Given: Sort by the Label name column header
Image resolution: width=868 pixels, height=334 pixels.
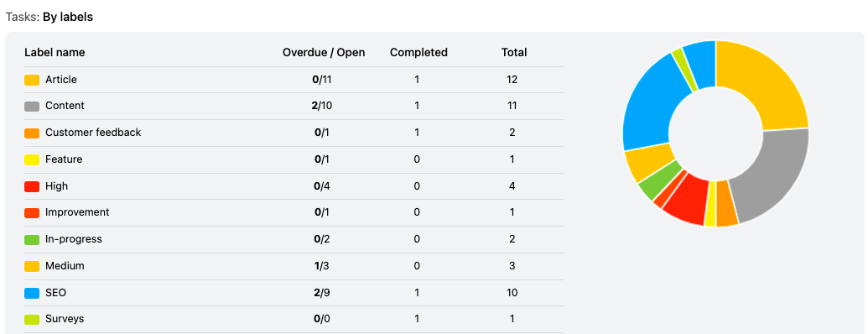Looking at the screenshot, I should [x=55, y=53].
